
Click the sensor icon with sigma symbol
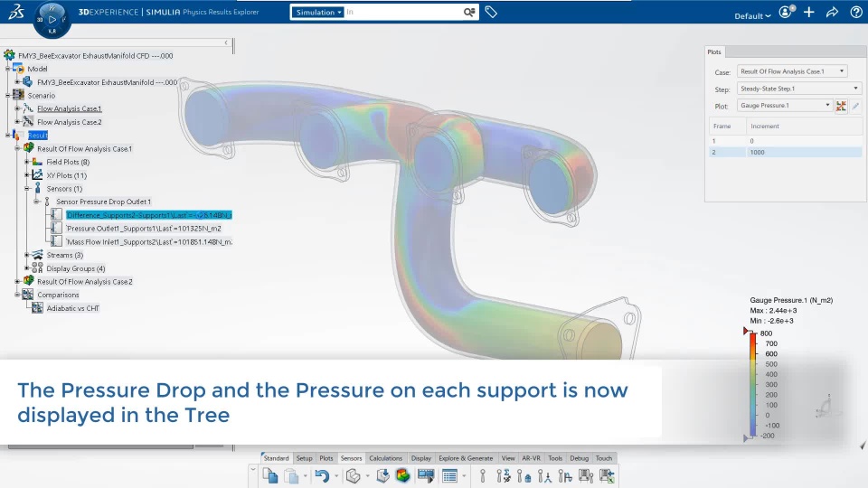(x=504, y=475)
